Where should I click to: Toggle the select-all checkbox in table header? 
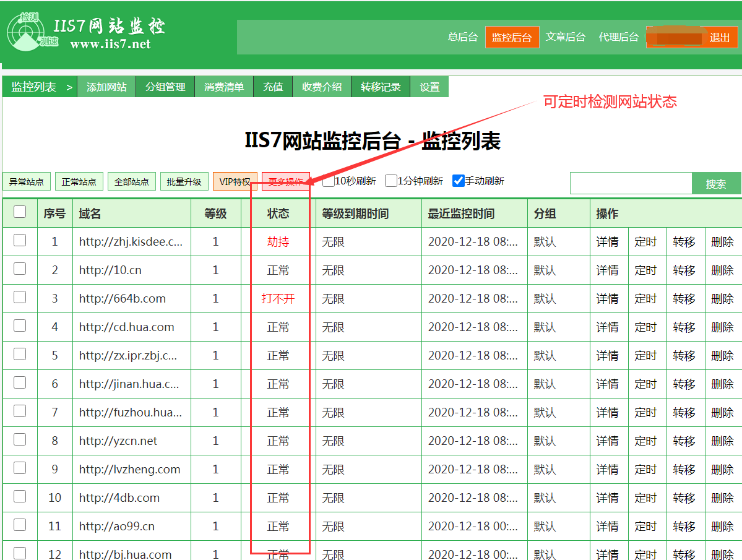tap(19, 212)
